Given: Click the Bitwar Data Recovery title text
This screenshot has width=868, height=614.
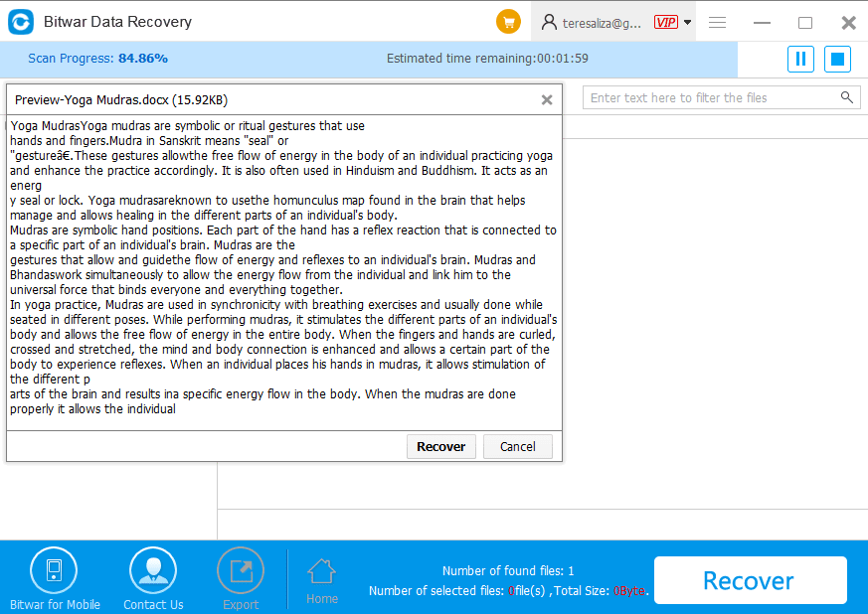Looking at the screenshot, I should [117, 22].
